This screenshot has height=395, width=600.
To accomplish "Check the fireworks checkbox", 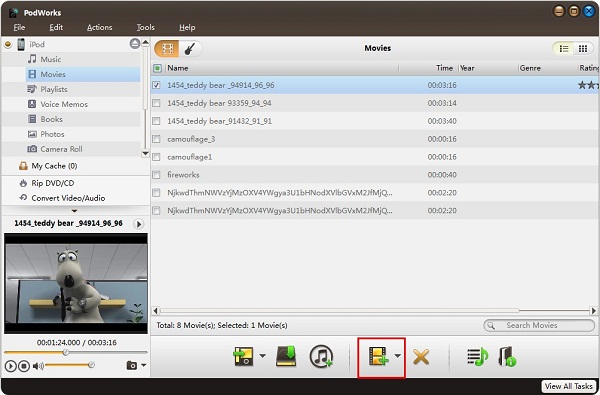I will click(x=156, y=175).
